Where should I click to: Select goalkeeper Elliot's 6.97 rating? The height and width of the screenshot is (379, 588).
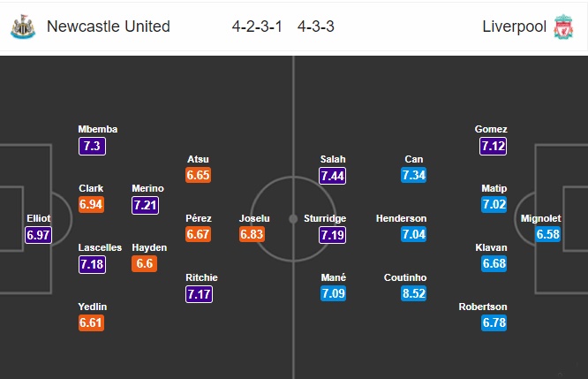pos(40,234)
